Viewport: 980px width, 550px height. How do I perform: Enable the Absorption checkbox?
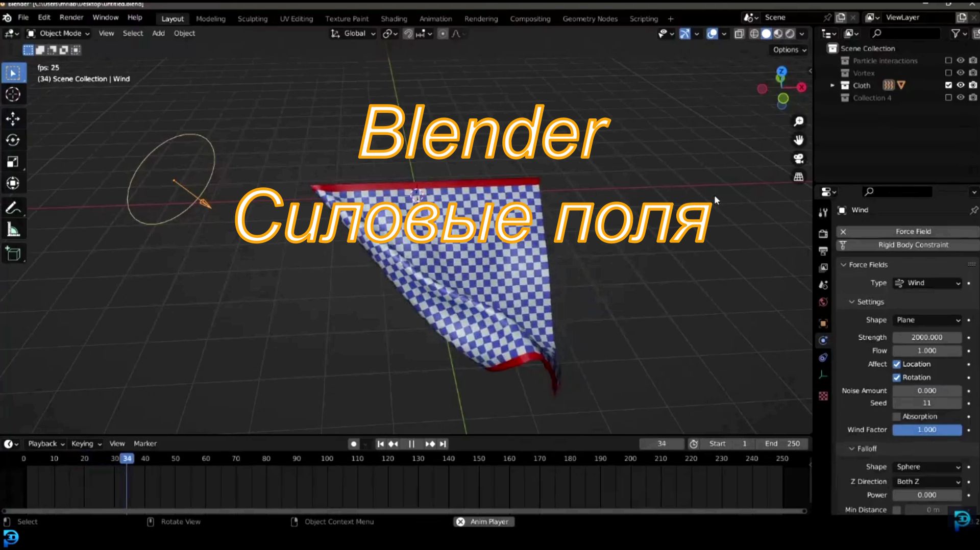pos(897,417)
